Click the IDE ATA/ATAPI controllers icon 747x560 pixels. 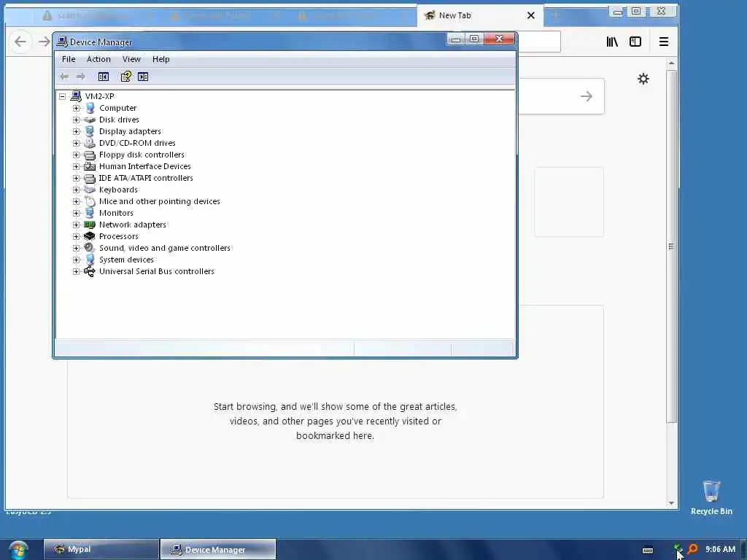[90, 178]
